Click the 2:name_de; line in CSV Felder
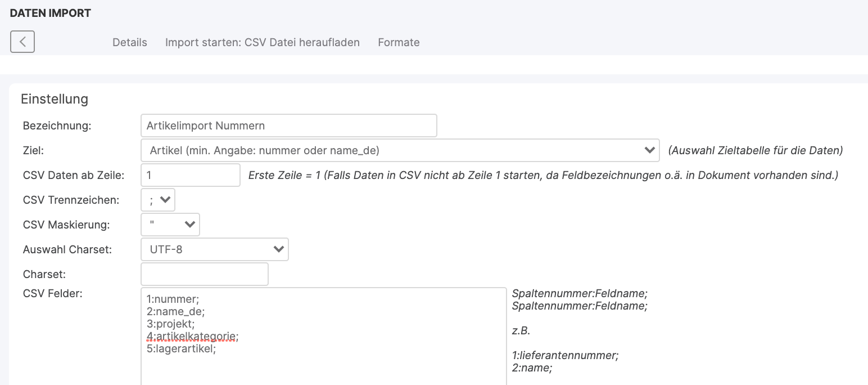The image size is (868, 385). [x=172, y=312]
